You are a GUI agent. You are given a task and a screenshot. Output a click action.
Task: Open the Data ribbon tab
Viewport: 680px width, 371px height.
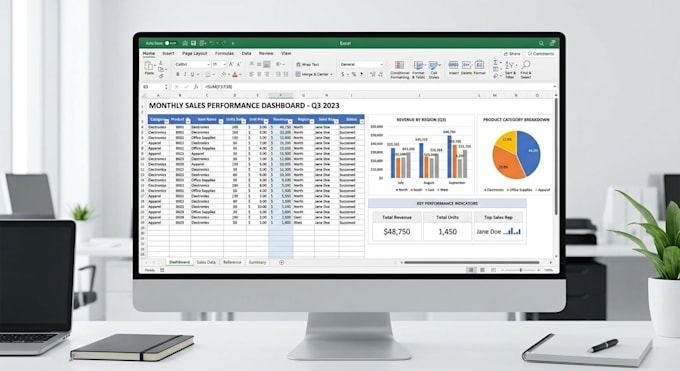(246, 53)
